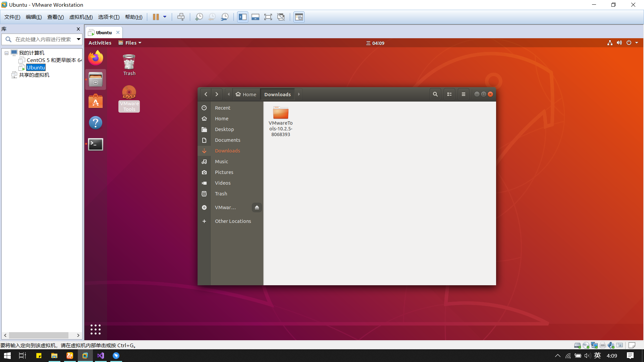Open Desktop in the Files sidebar

[x=230, y=129]
